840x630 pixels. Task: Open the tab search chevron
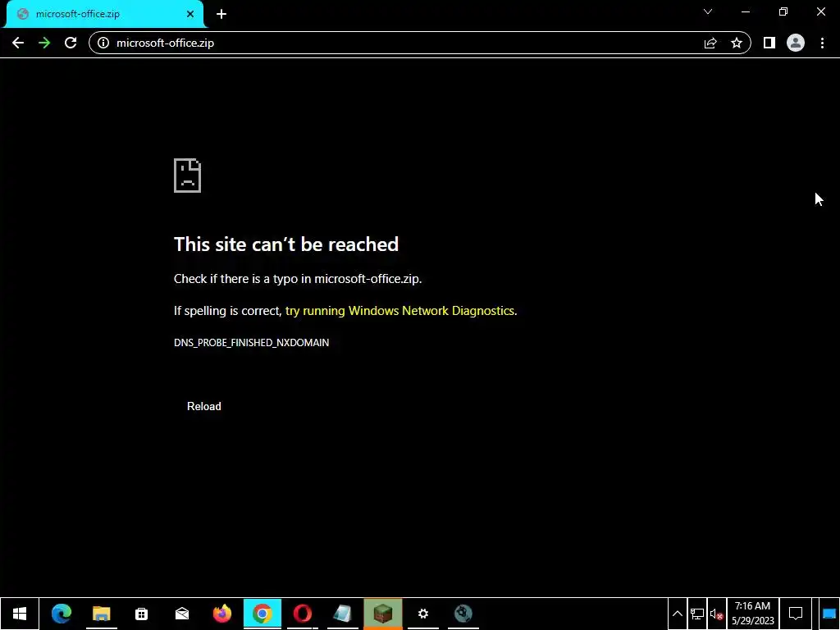pos(708,11)
